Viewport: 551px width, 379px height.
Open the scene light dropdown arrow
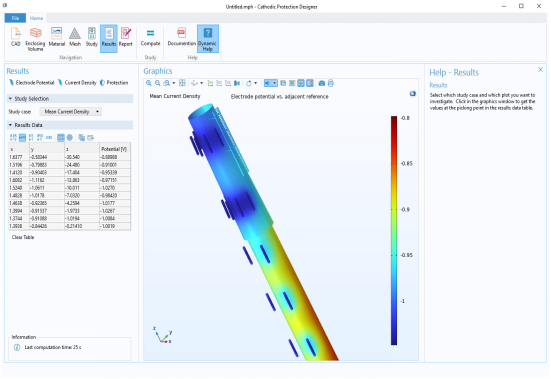click(274, 83)
